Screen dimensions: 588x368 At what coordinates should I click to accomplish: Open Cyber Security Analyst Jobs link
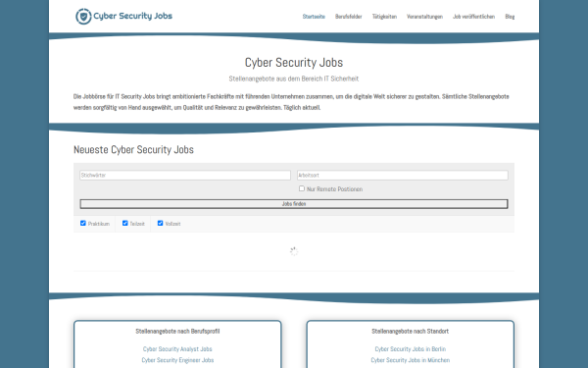177,349
